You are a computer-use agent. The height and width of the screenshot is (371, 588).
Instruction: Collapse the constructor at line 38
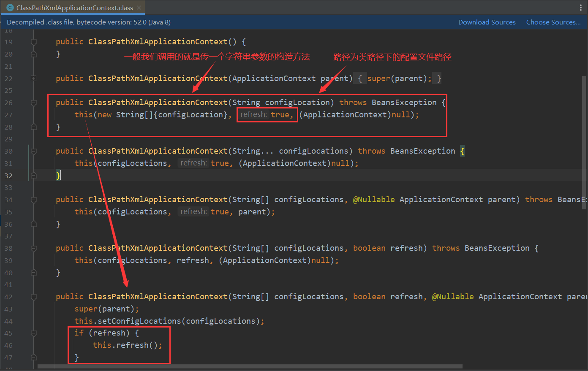[34, 248]
